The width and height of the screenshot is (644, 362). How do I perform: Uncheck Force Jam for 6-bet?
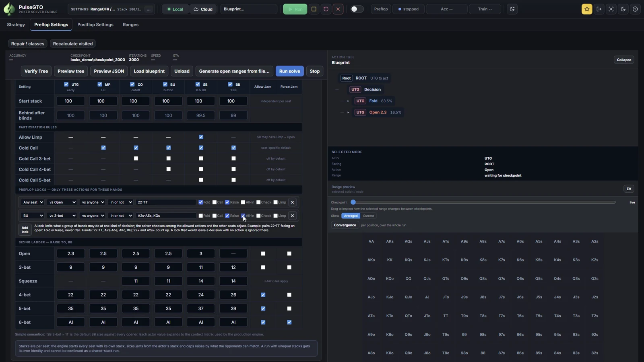[289, 322]
